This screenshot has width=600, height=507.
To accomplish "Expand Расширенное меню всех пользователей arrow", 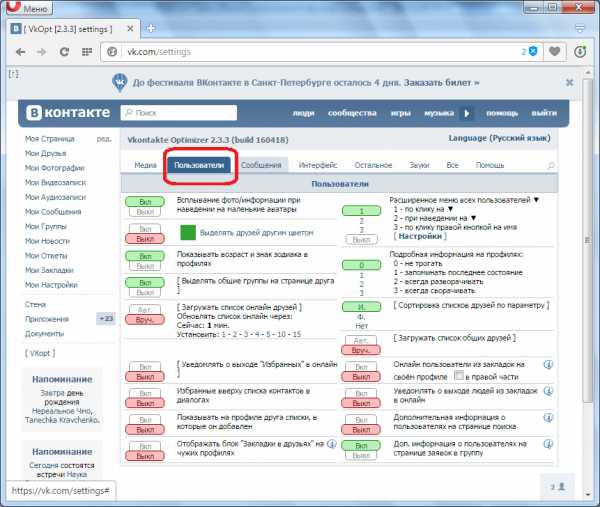I will (536, 200).
